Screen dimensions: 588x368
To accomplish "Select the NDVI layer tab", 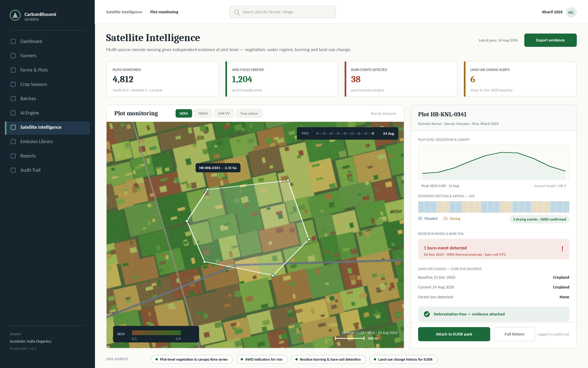I will coord(184,113).
